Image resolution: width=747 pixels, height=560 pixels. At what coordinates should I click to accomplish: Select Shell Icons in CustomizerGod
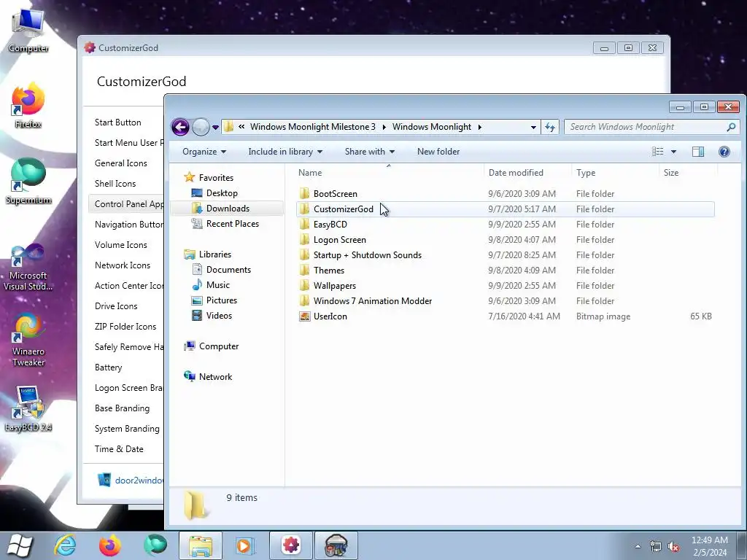(x=115, y=184)
